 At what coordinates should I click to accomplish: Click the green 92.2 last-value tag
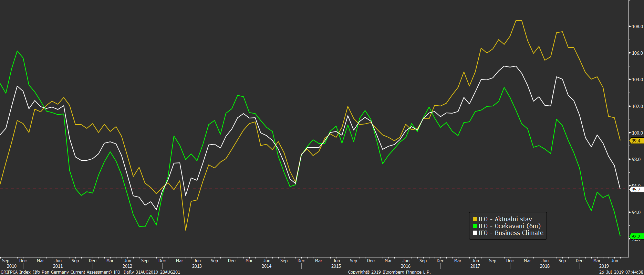tap(636, 236)
